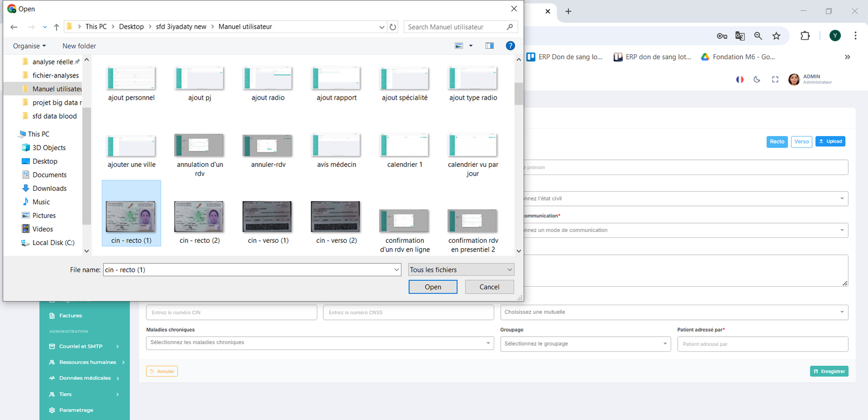
Task: Open Chrome extensions puzzle icon
Action: [x=805, y=36]
